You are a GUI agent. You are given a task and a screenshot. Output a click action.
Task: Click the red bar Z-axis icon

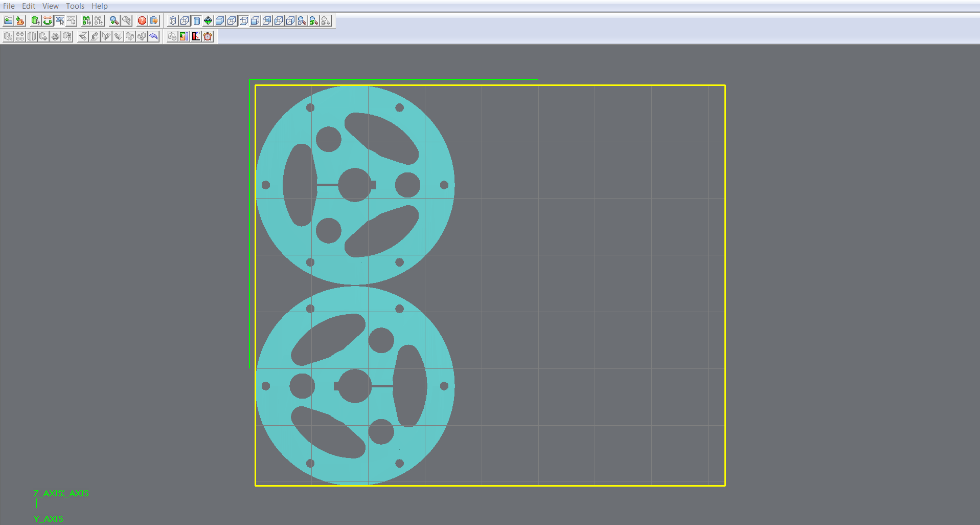(196, 36)
